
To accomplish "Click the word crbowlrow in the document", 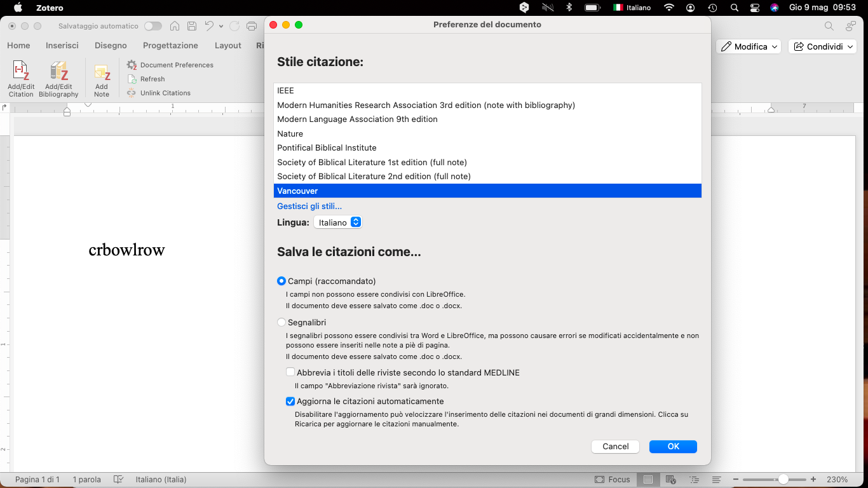I will tap(126, 250).
